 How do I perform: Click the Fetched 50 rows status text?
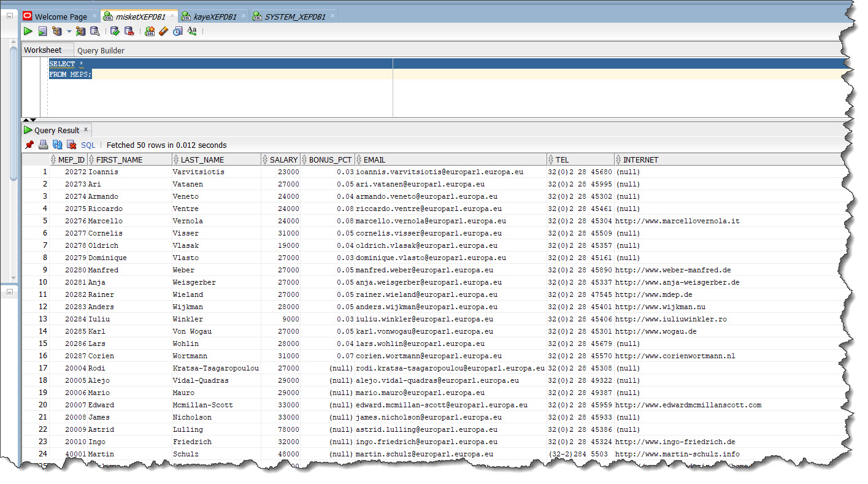[x=166, y=145]
